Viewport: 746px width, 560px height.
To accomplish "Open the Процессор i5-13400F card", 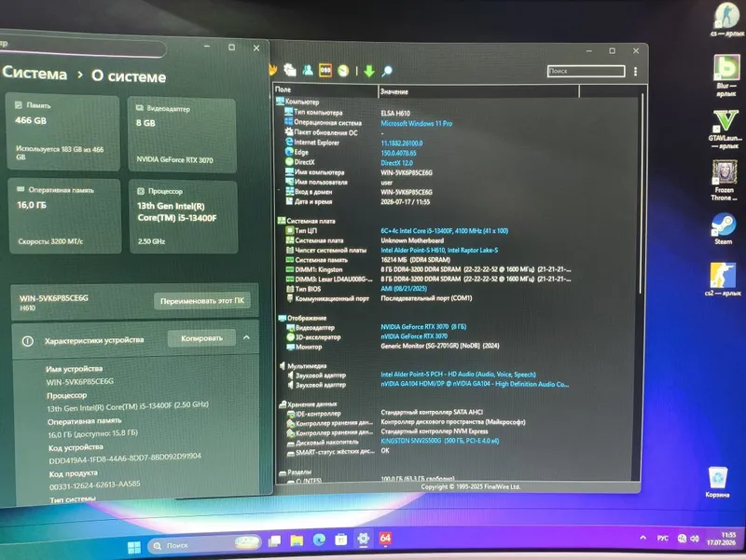I will (184, 217).
